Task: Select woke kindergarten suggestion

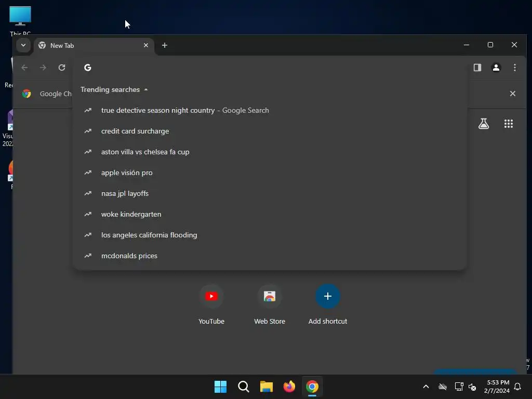Action: coord(270,214)
